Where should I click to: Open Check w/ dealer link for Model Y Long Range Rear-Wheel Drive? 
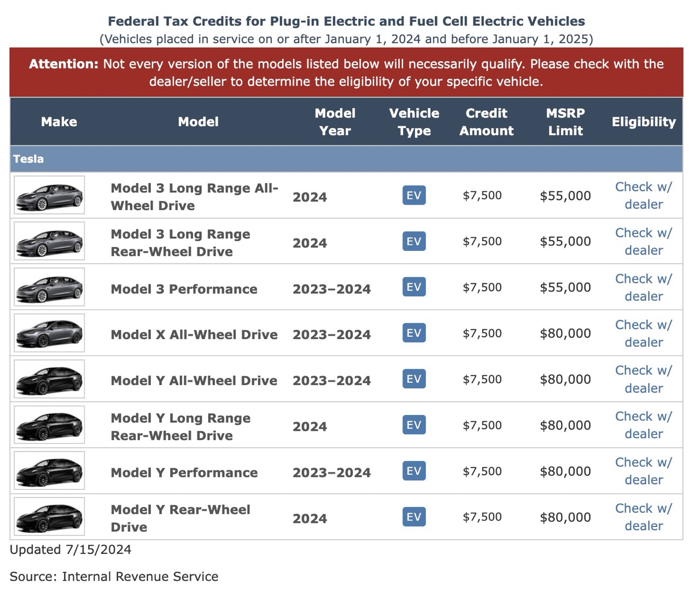644,425
